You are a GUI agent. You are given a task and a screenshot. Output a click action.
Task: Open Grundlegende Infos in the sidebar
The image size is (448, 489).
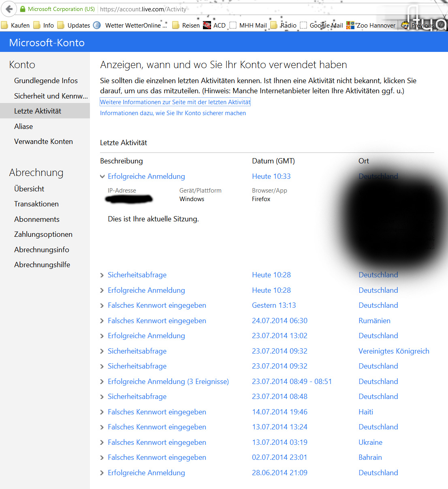[46, 81]
